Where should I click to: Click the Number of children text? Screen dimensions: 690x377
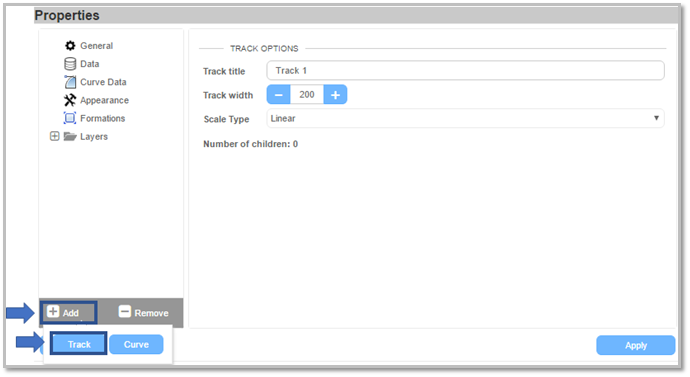pyautogui.click(x=250, y=144)
